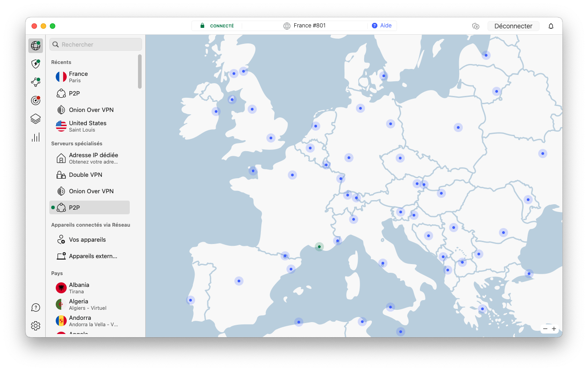Screen dimensions: 588x371
Task: Open the stacked layers sidebar icon
Action: coord(36,119)
